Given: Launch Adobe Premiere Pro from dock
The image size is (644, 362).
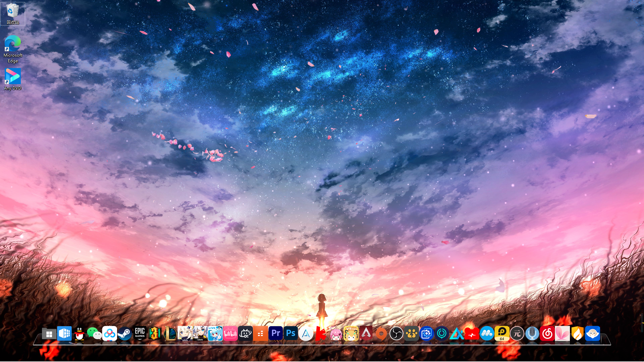Looking at the screenshot, I should point(275,334).
